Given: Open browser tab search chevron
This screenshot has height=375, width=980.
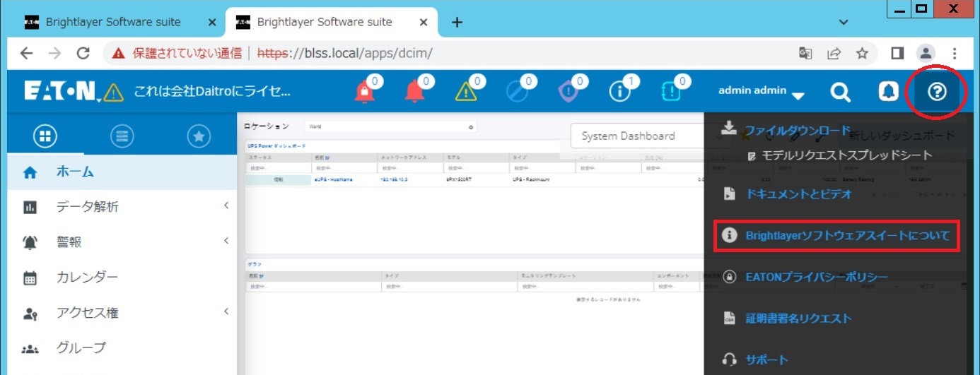Looking at the screenshot, I should point(844,22).
